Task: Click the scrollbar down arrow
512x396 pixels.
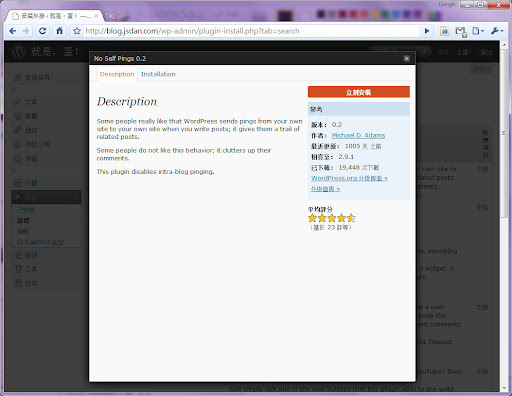Action: click(x=505, y=388)
